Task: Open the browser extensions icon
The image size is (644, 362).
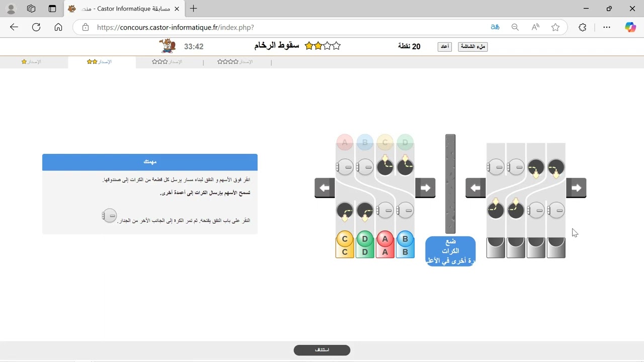Action: [583, 27]
